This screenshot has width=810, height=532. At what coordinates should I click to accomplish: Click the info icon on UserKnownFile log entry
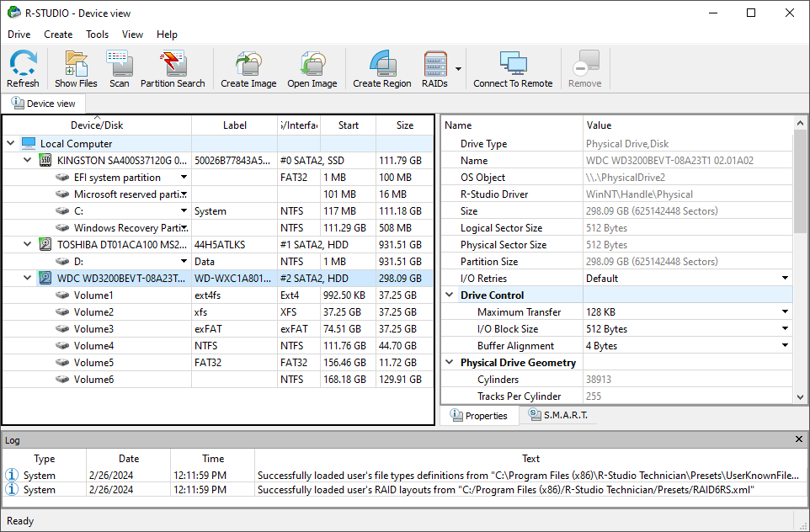pyautogui.click(x=11, y=475)
